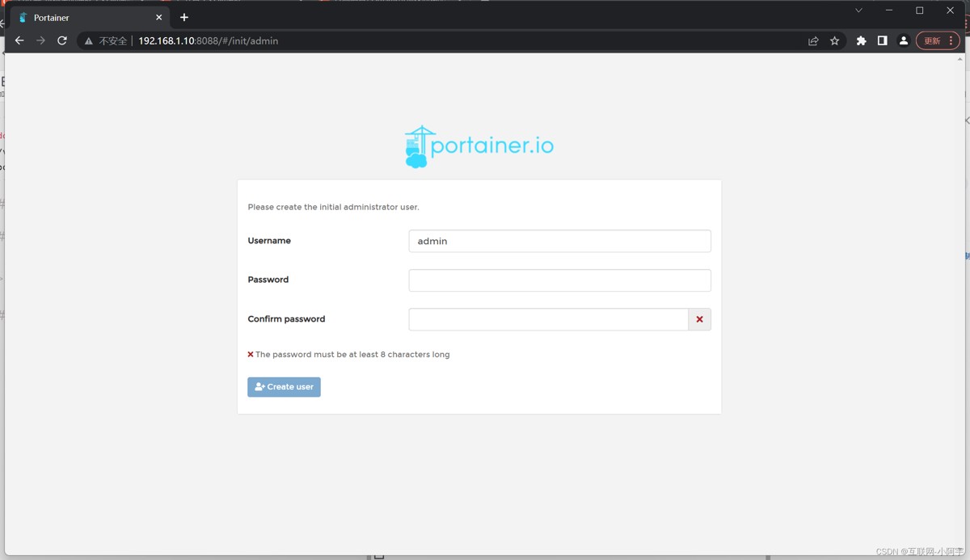Click the page's vertical scrollbar up arrow
Viewport: 970px width, 560px height.
(x=960, y=59)
